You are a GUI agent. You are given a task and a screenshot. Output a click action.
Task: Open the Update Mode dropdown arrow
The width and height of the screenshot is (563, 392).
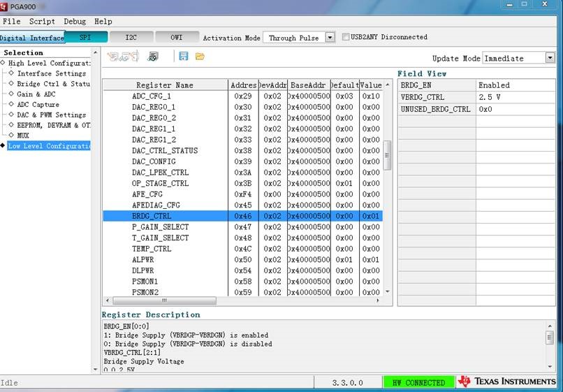(550, 58)
